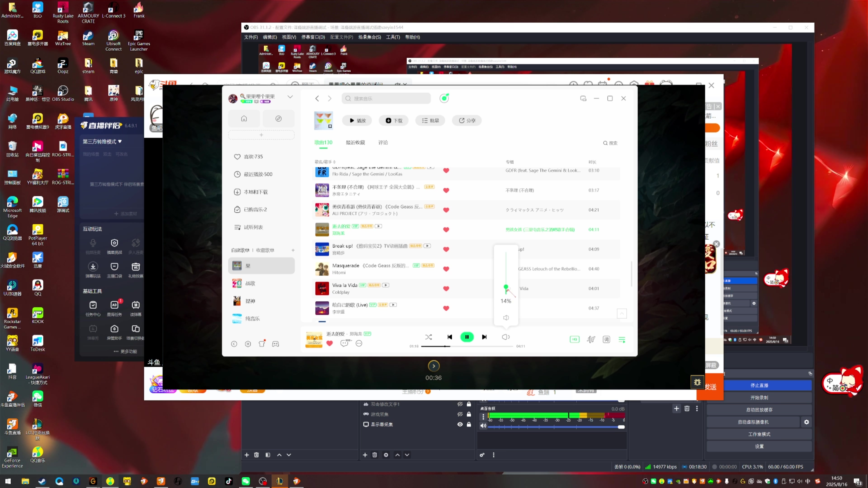
Task: Click the music recognition green icon
Action: (x=444, y=98)
